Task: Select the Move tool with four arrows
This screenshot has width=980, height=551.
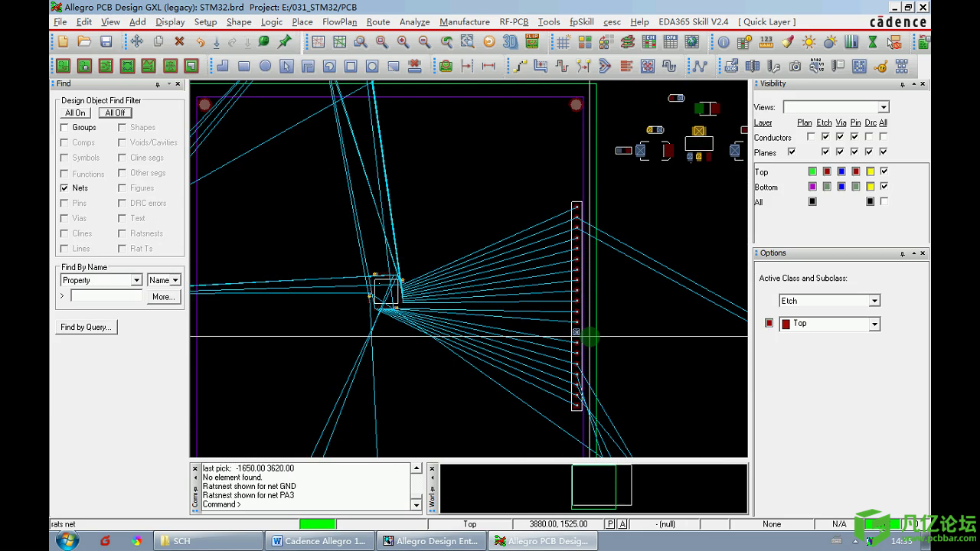Action: coord(137,42)
